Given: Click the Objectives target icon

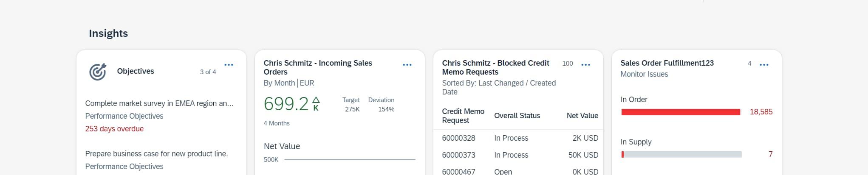Looking at the screenshot, I should tap(98, 72).
